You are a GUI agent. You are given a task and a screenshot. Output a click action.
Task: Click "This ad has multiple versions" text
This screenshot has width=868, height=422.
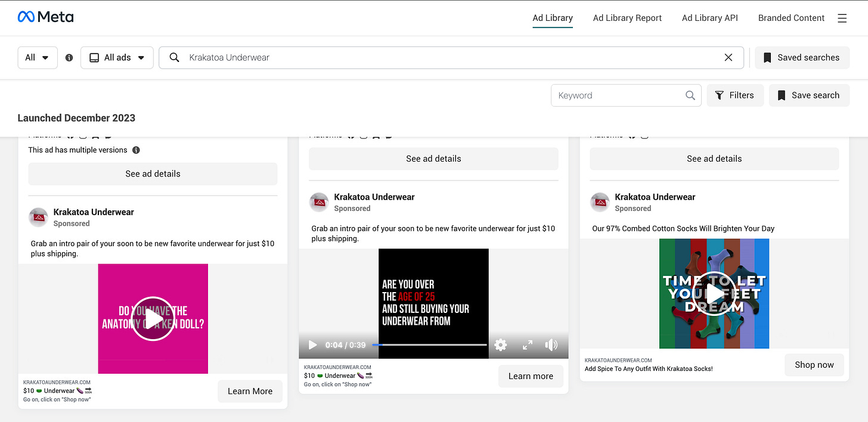[77, 150]
